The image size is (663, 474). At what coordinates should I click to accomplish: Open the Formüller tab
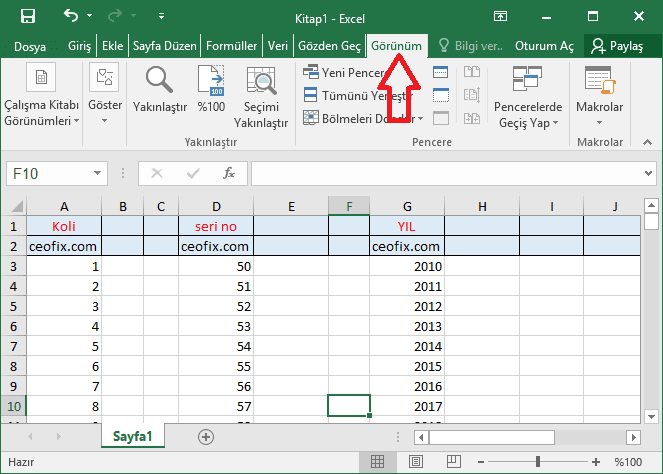pyautogui.click(x=231, y=46)
